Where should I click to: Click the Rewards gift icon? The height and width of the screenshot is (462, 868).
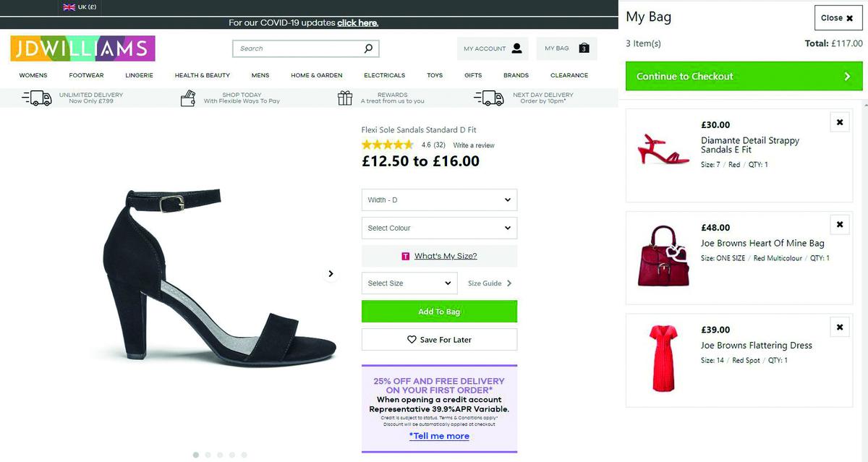coord(345,98)
